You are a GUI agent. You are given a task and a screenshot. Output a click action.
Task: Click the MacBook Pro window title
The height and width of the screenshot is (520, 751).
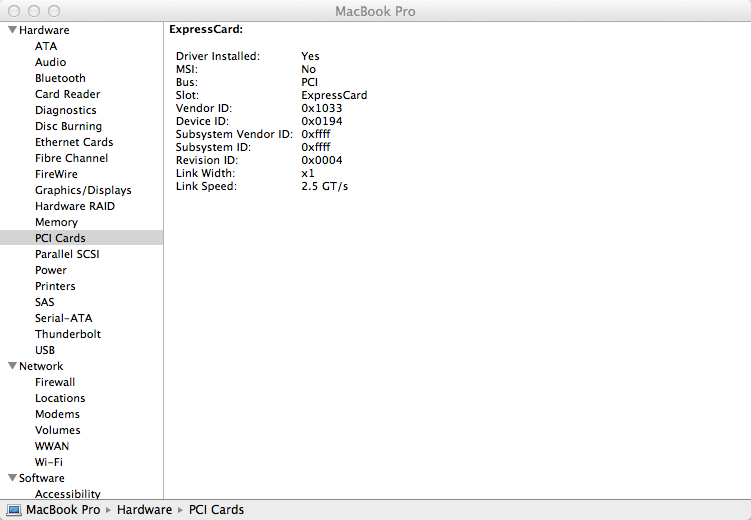[375, 11]
